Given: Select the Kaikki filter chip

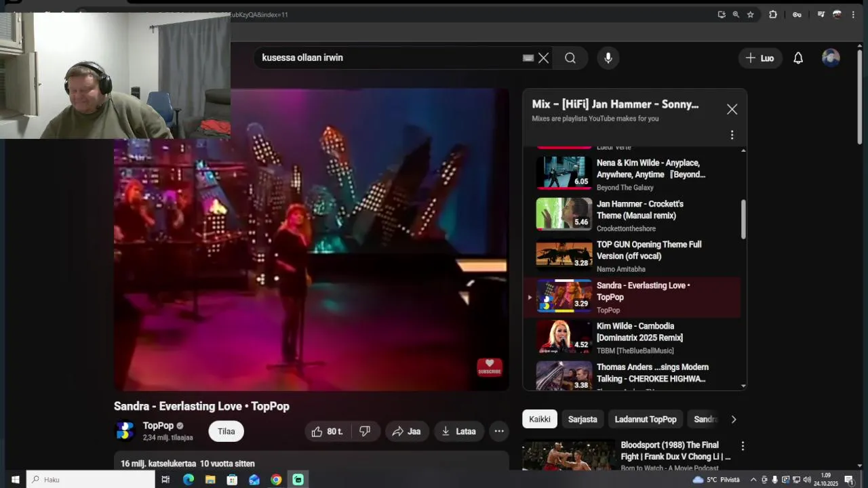Looking at the screenshot, I should click(540, 420).
